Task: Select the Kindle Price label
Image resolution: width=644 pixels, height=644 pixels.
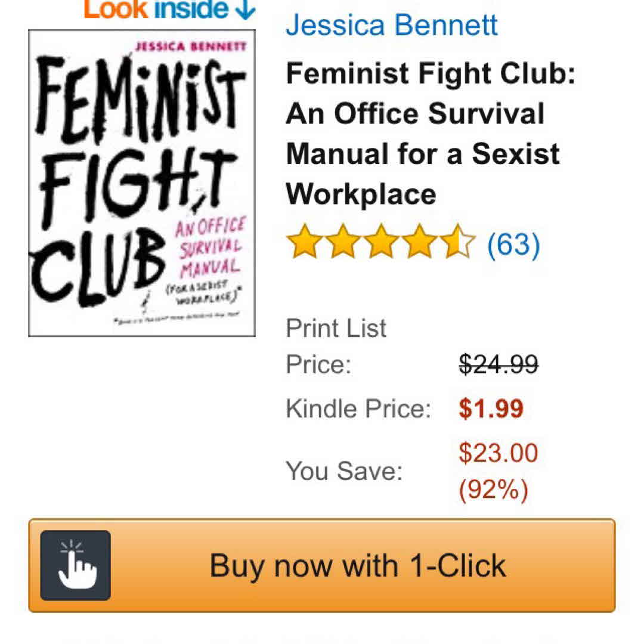Action: (358, 409)
